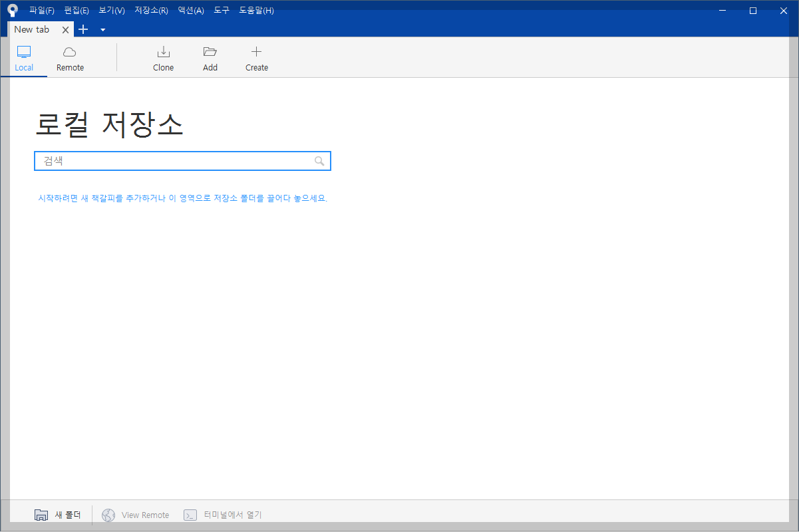This screenshot has height=532, width=799.
Task: Open the 액션(A) menu
Action: [x=191, y=11]
